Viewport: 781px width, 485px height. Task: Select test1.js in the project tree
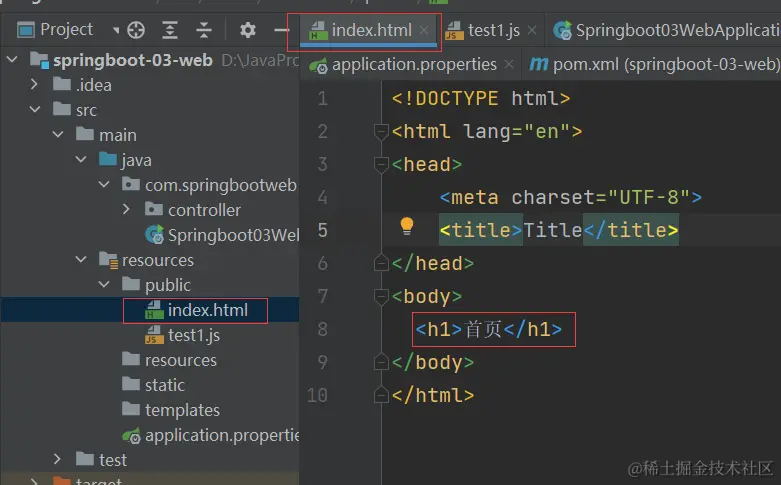pyautogui.click(x=182, y=335)
